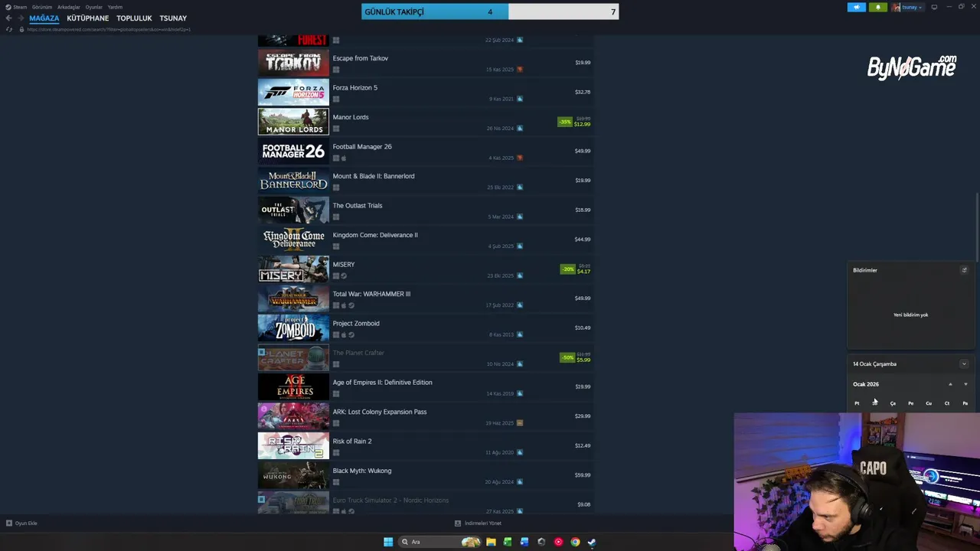980x551 pixels.
Task: Click the Apple platform icon under Football Manager 26
Action: pos(344,158)
